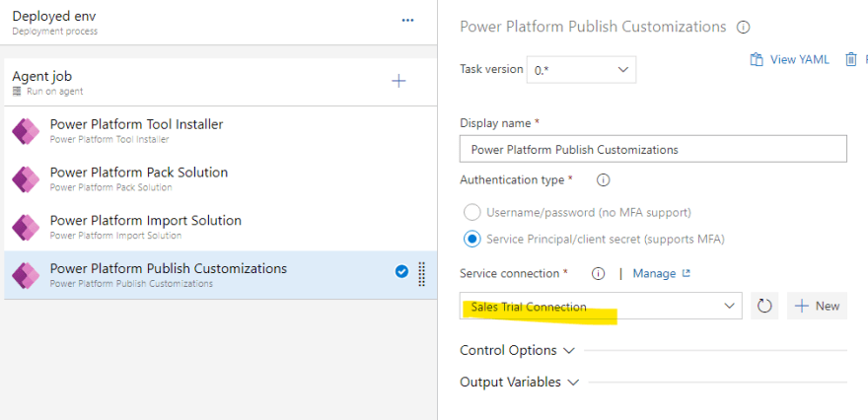Image resolution: width=868 pixels, height=420 pixels.
Task: Open the Sales Trial Connection dropdown
Action: [x=601, y=306]
